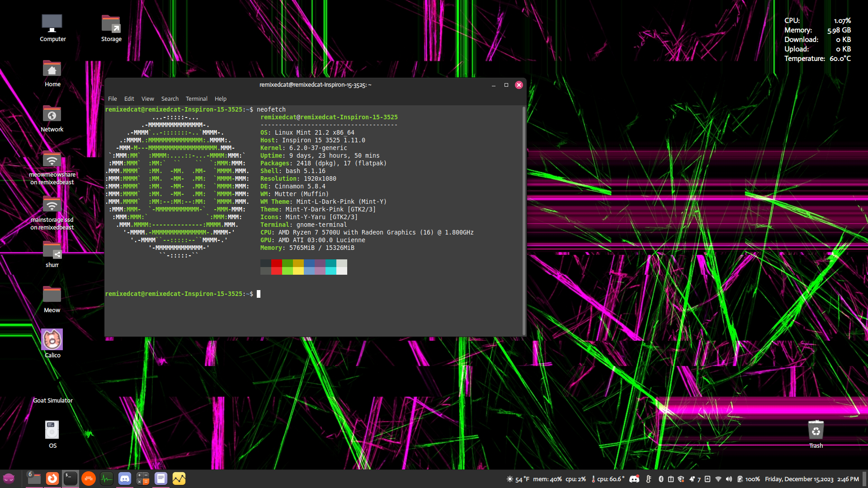This screenshot has height=488, width=868.
Task: Click the neofetch 'OS: Linux Mint 21.2' line
Action: (x=307, y=132)
